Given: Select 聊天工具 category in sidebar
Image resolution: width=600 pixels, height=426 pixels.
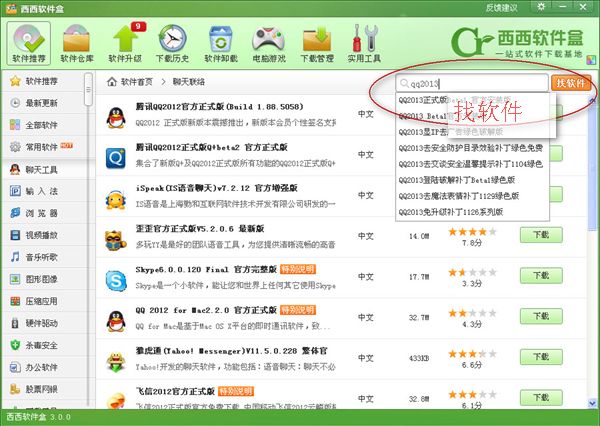Looking at the screenshot, I should (41, 170).
